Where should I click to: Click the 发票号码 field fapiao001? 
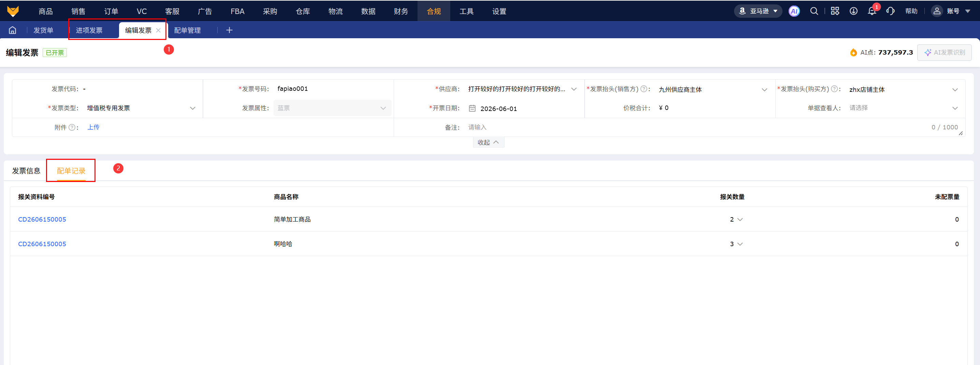(x=333, y=89)
